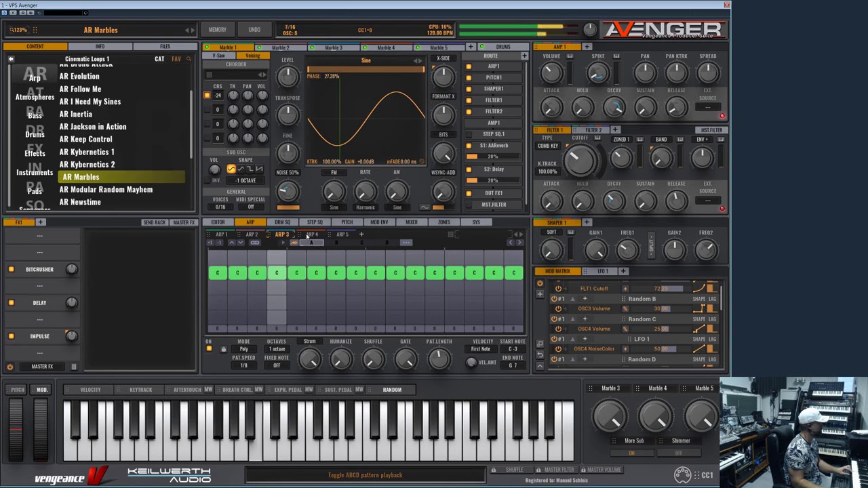The width and height of the screenshot is (868, 488).
Task: Click the zoom 123% magnifier control
Action: tap(18, 30)
